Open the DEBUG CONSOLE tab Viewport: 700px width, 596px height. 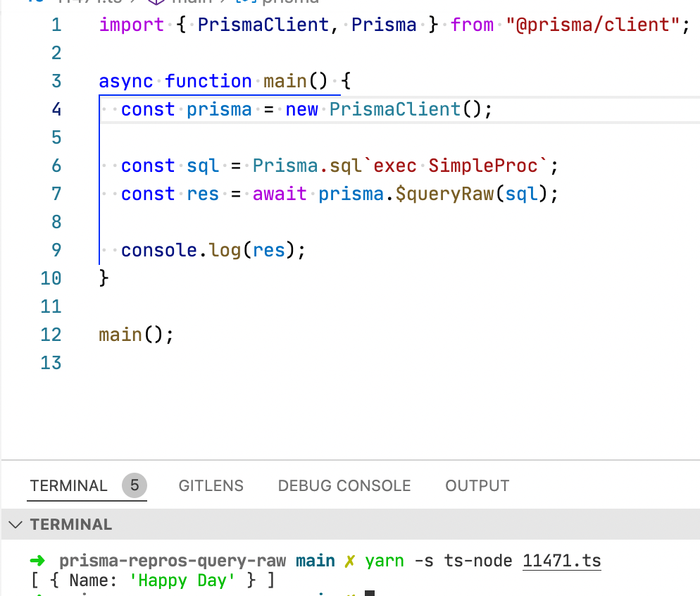click(x=344, y=485)
